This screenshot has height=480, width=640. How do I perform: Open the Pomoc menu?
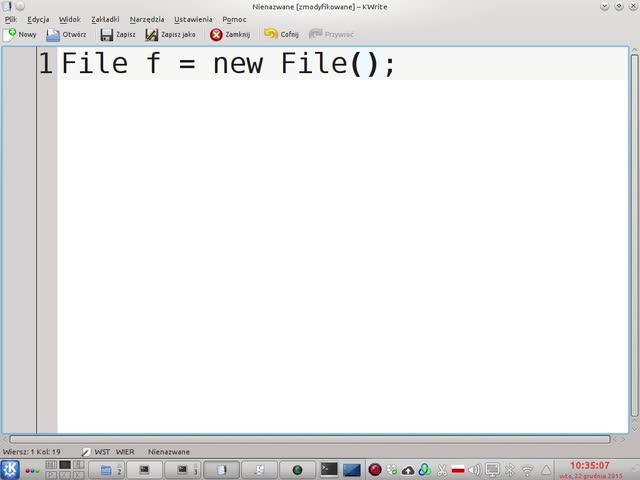234,19
